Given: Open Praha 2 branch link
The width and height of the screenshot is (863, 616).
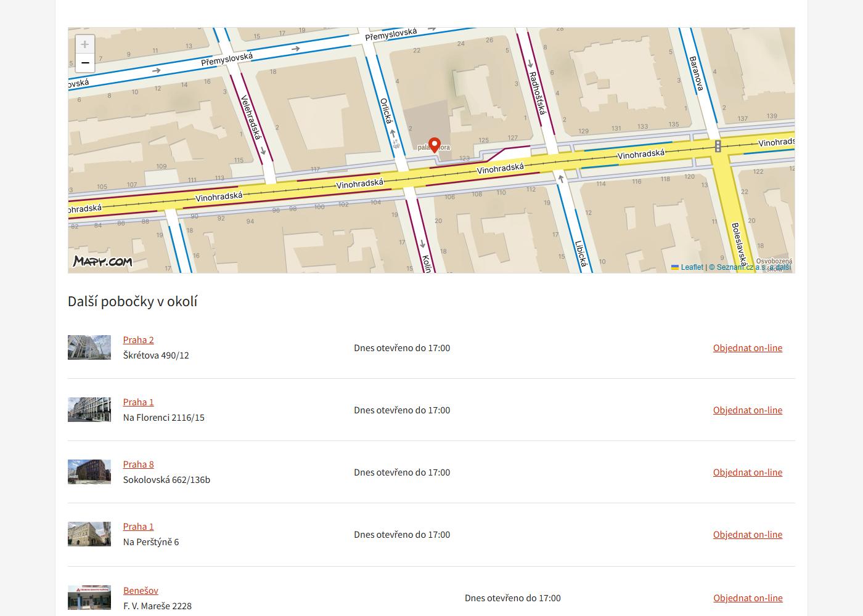Looking at the screenshot, I should click(139, 339).
